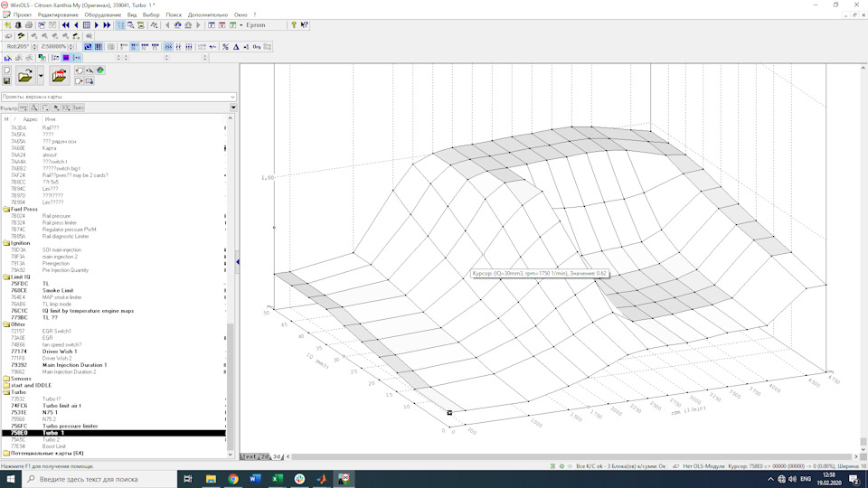Image resolution: width=868 pixels, height=488 pixels.
Task: Toggle the 32-bit display mode icon
Action: (x=145, y=47)
